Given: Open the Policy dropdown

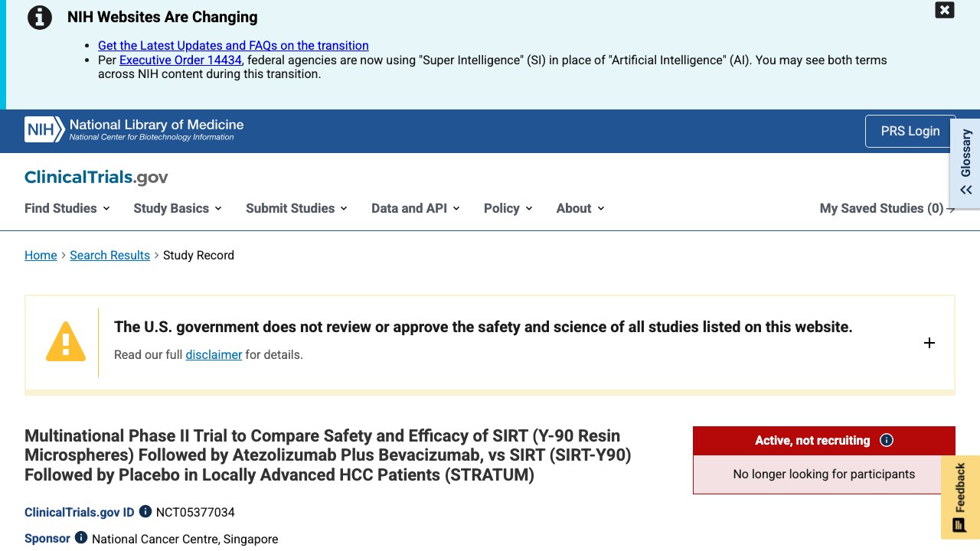Looking at the screenshot, I should click(508, 208).
